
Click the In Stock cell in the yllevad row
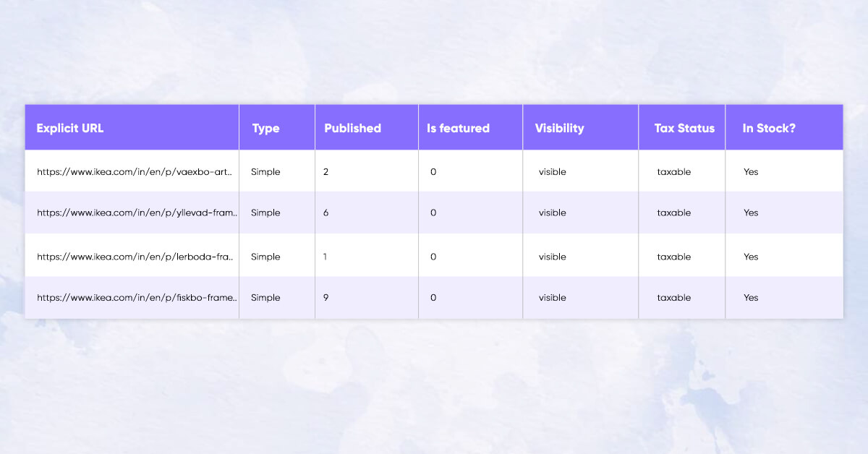pyautogui.click(x=751, y=213)
